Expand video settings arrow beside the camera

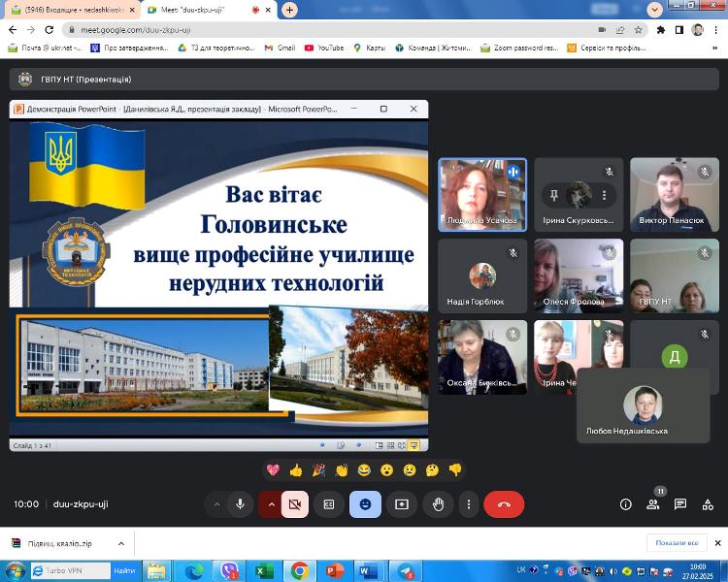click(270, 504)
